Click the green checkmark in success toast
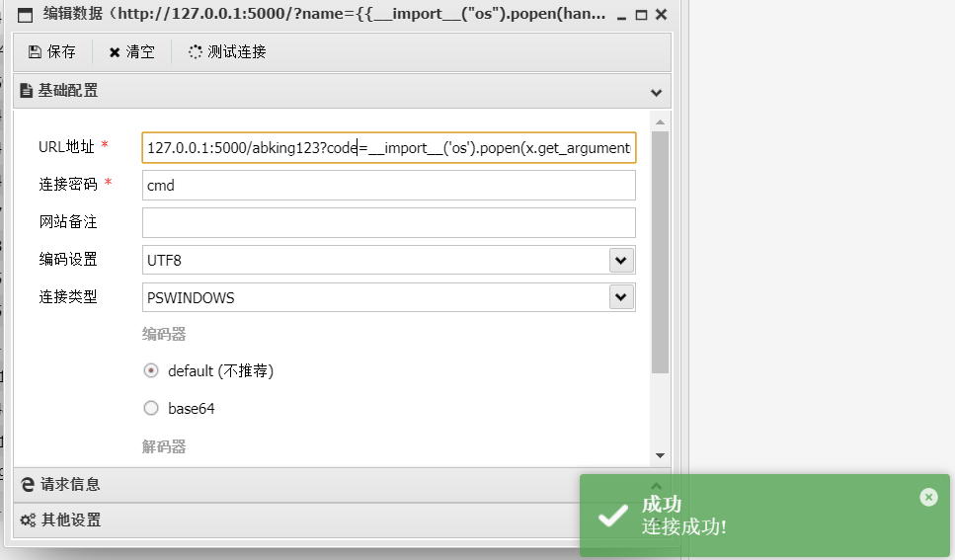Screen dimensions: 955x560 tap(612, 516)
